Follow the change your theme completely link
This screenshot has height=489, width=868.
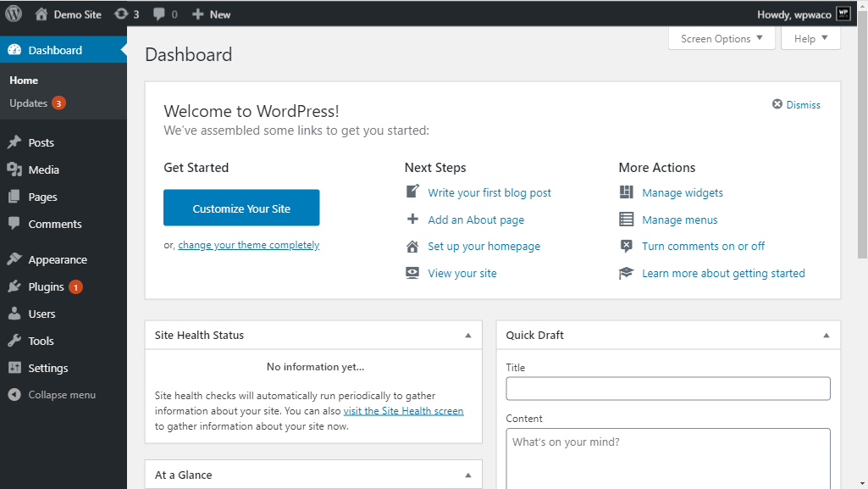click(x=249, y=245)
